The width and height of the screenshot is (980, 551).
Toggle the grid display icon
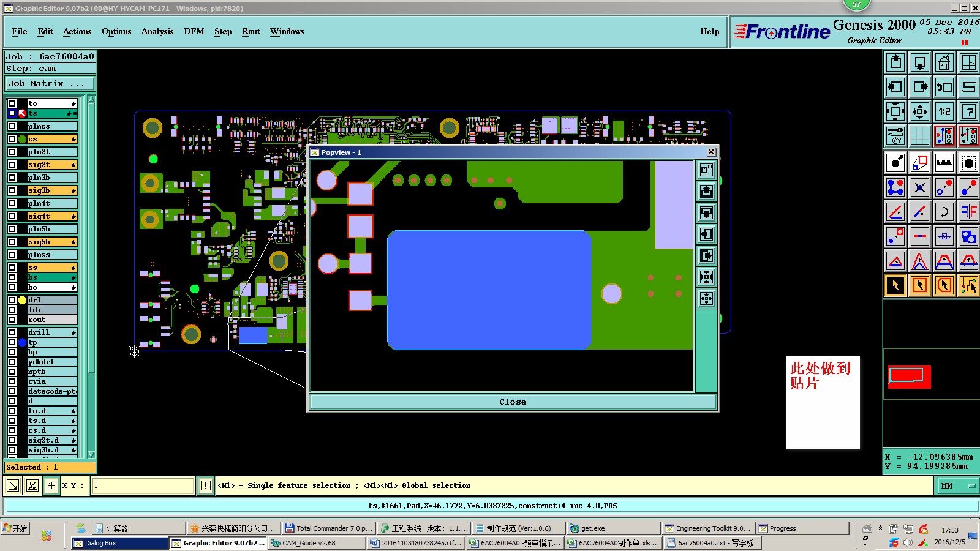coord(920,136)
